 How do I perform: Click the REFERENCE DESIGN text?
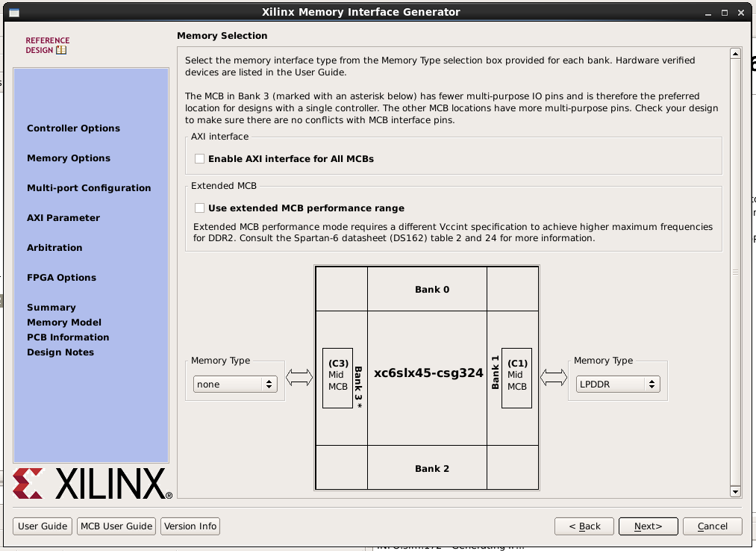coord(48,45)
